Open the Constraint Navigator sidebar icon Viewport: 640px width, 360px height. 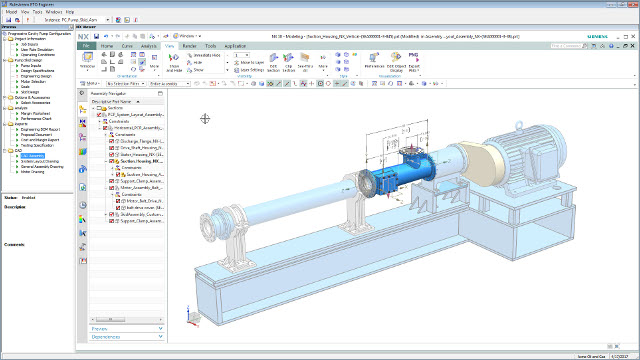click(83, 123)
